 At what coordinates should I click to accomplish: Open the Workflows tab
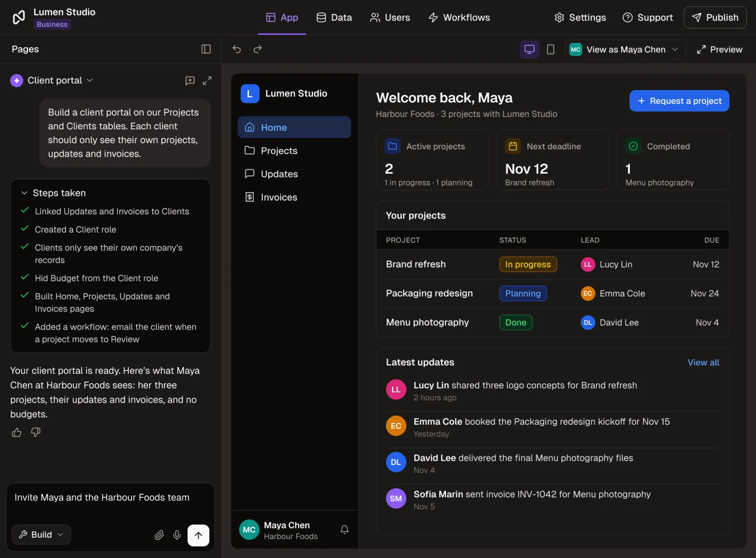click(x=459, y=17)
